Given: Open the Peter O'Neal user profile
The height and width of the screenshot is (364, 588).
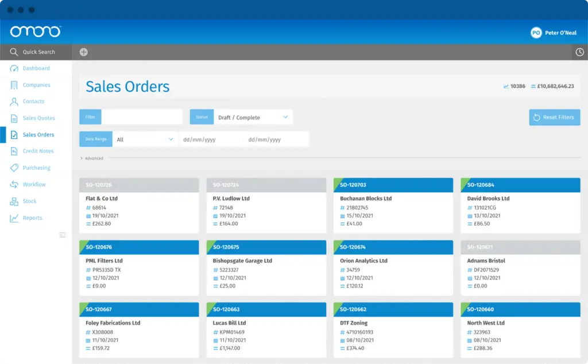Looking at the screenshot, I should click(x=554, y=33).
